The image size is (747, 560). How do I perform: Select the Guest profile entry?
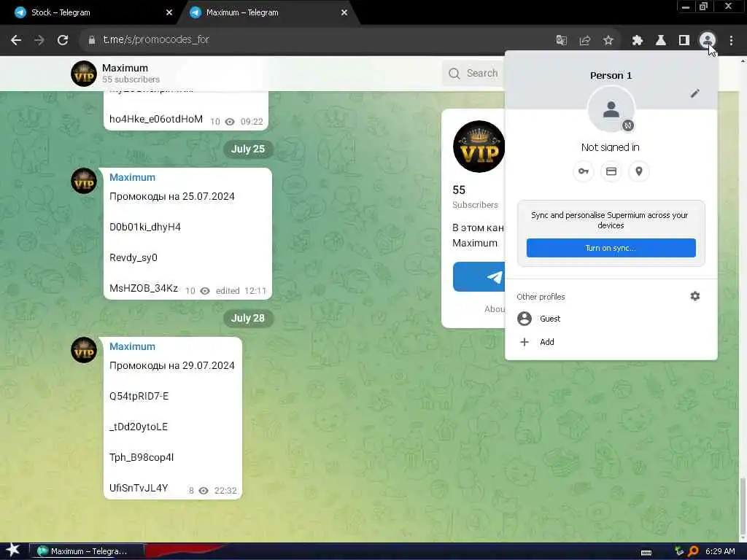coord(611,319)
